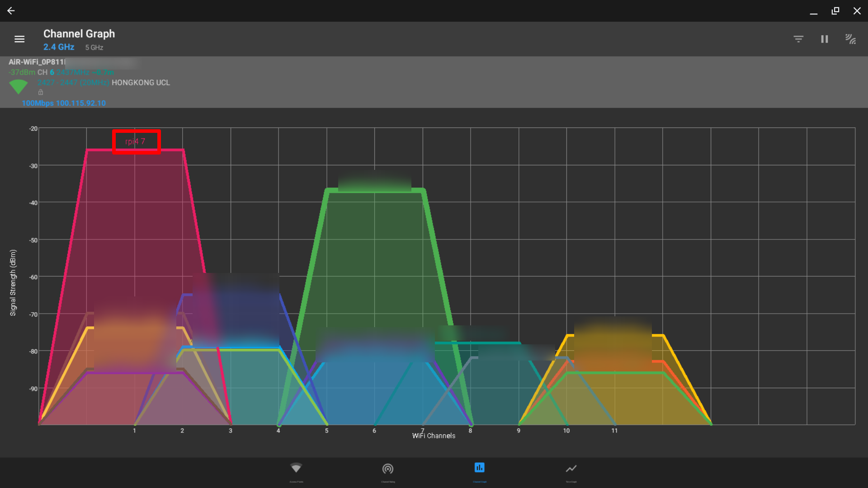Image resolution: width=868 pixels, height=488 pixels.
Task: Toggle the WiFi band switch icon
Action: 850,39
